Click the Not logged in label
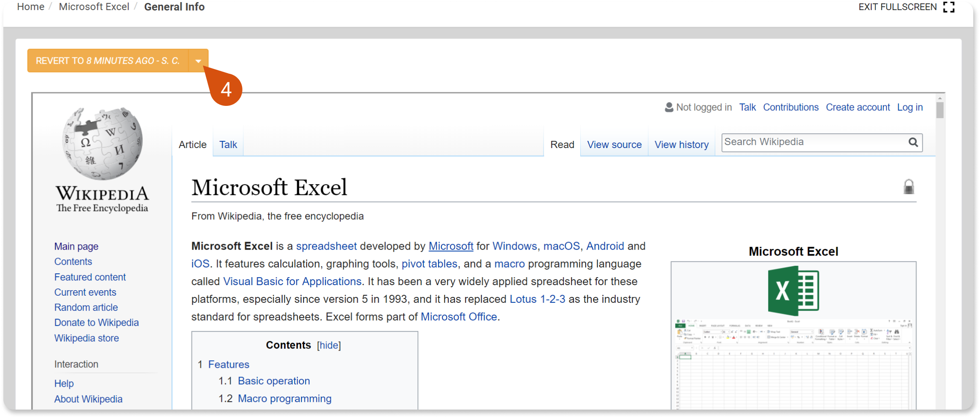 tap(704, 108)
